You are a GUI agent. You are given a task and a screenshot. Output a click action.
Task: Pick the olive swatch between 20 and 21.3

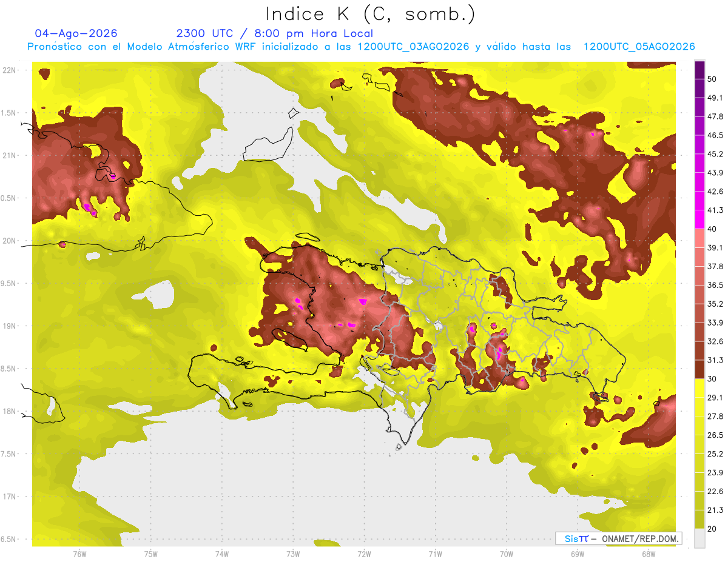coord(699,520)
